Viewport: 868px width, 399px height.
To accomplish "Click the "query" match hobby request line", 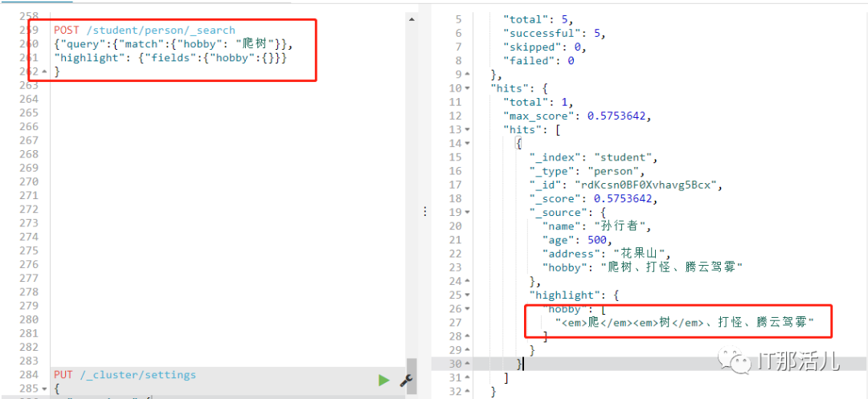I will (174, 44).
